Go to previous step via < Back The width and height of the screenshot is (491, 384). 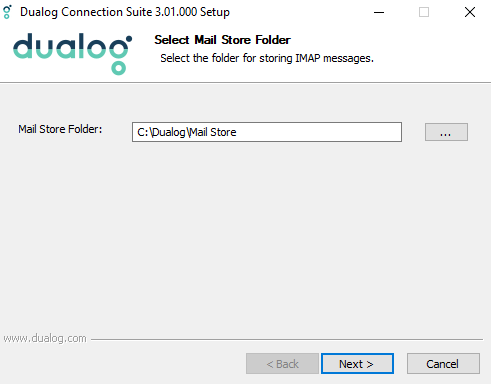point(282,364)
